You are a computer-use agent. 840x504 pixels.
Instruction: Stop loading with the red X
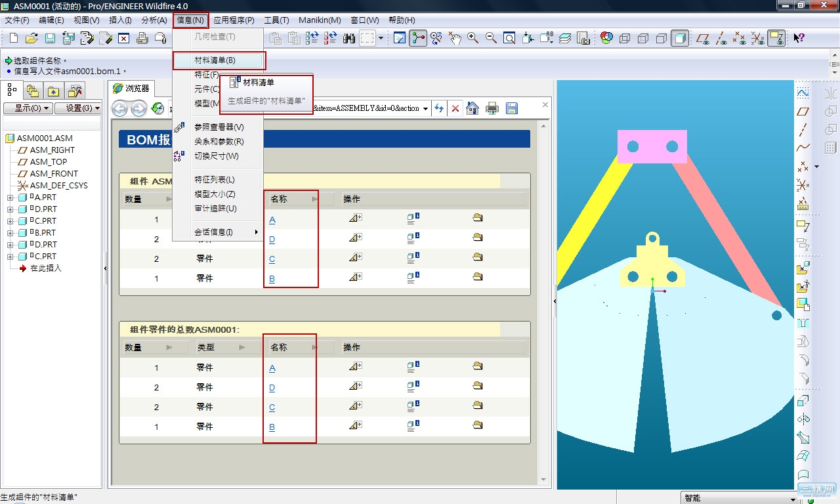455,108
